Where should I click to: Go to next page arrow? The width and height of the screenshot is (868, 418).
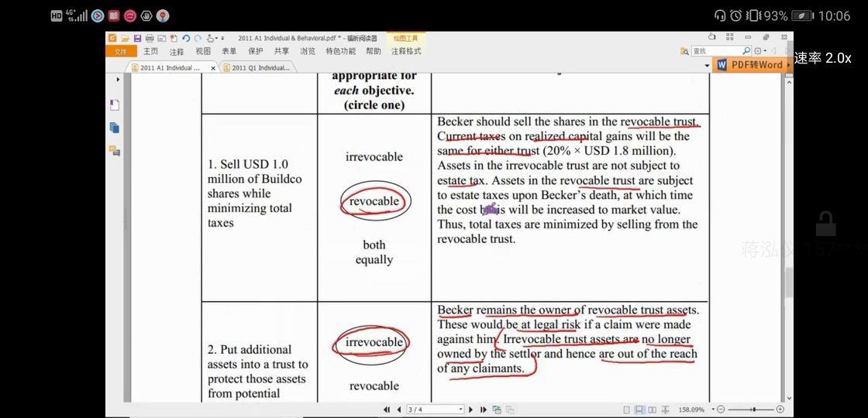coord(470,409)
